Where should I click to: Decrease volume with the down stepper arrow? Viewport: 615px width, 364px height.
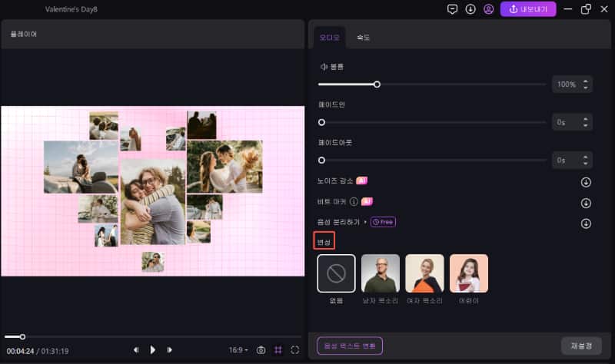[x=586, y=88]
